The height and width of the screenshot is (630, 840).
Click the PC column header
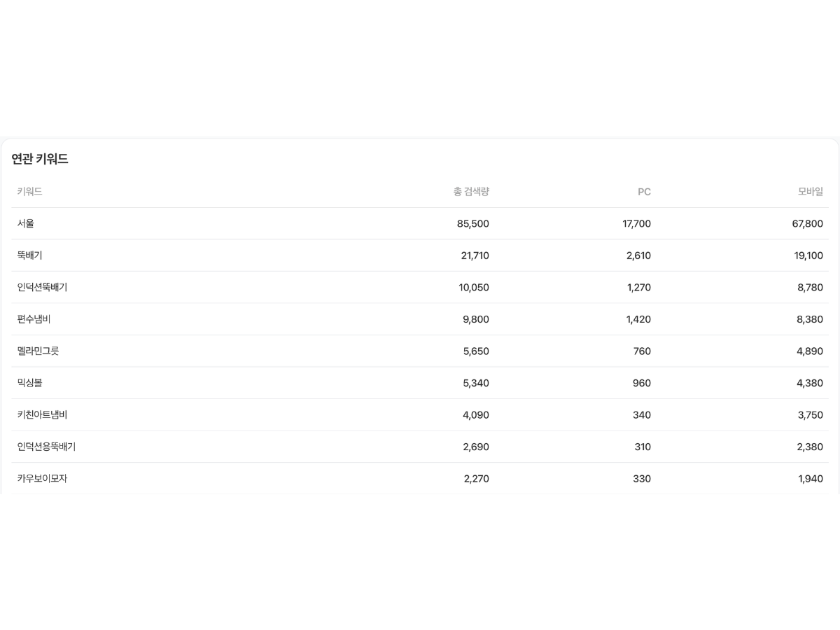644,192
